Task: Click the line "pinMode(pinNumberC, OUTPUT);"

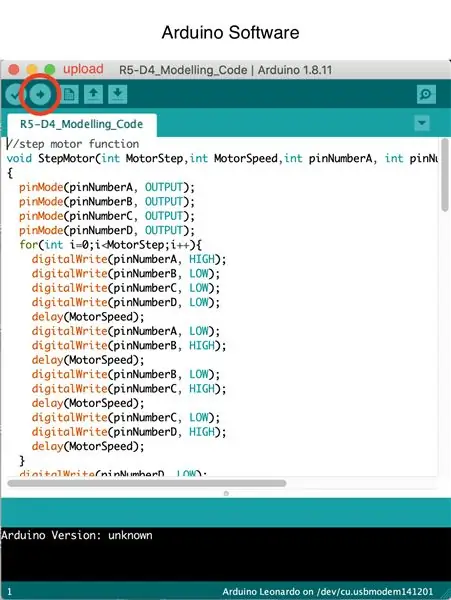Action: (x=107, y=216)
